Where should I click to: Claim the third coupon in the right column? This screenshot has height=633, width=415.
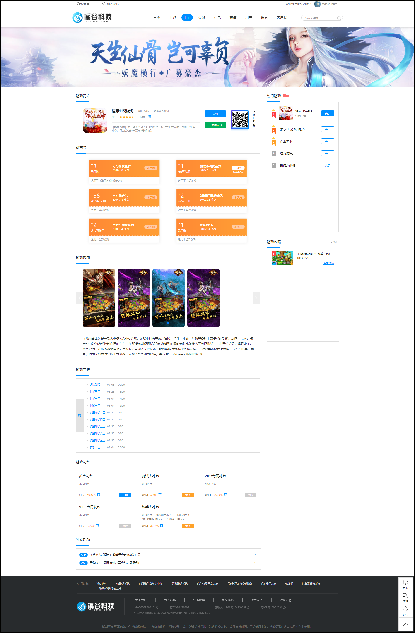tap(238, 227)
